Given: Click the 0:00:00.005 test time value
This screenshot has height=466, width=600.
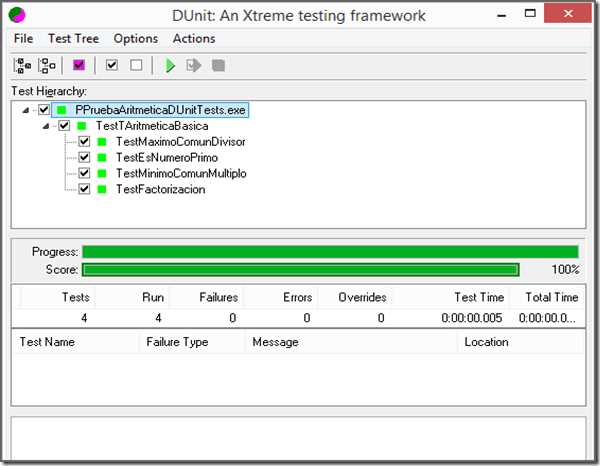Looking at the screenshot, I should point(471,318).
